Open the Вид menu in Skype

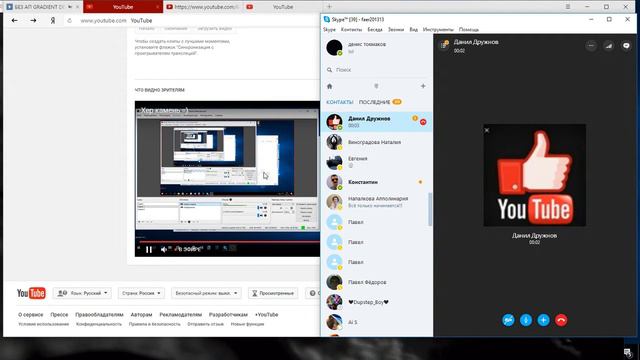click(x=413, y=29)
